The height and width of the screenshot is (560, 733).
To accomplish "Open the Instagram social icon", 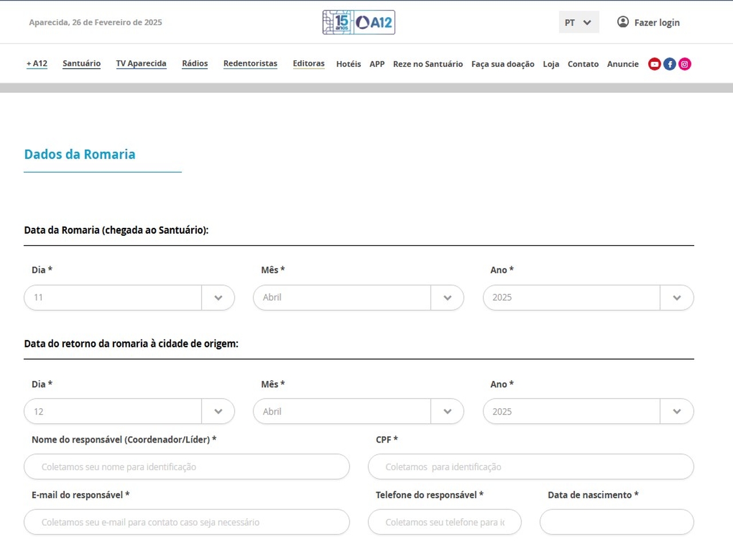I will [x=684, y=64].
